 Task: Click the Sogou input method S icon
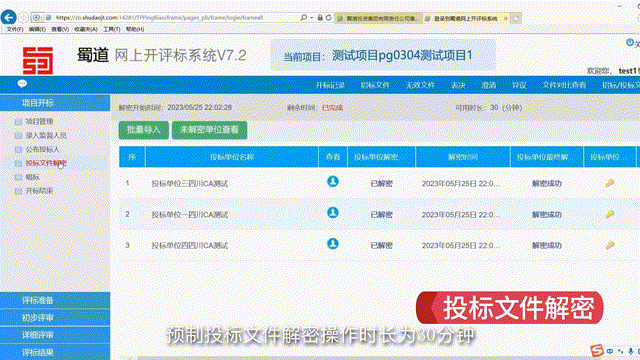pos(597,350)
